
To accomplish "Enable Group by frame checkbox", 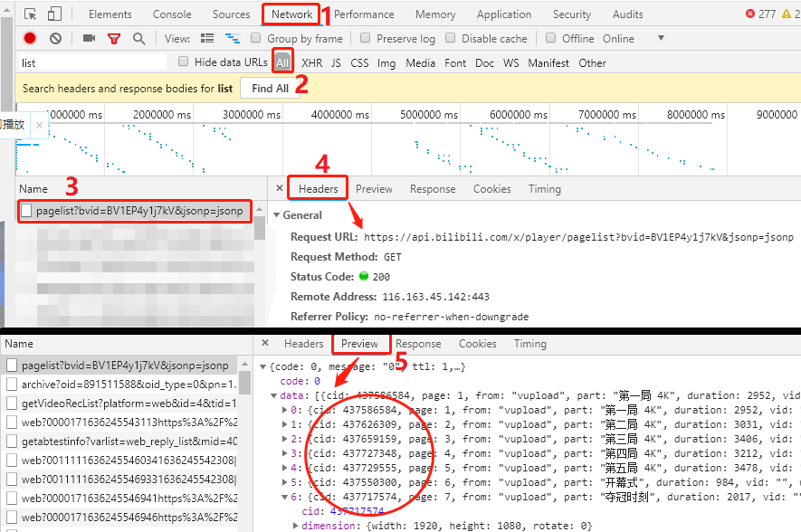I will click(256, 38).
